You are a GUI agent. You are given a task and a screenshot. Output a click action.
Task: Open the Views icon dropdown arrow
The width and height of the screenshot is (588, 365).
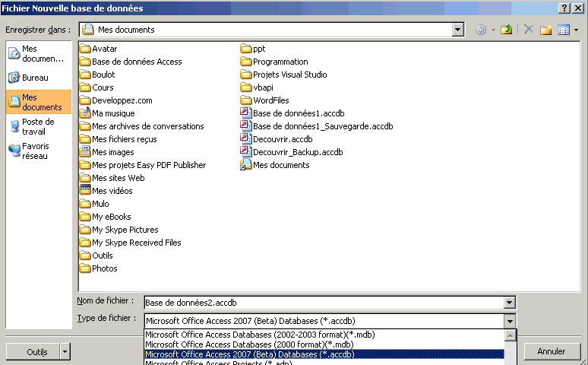click(576, 30)
